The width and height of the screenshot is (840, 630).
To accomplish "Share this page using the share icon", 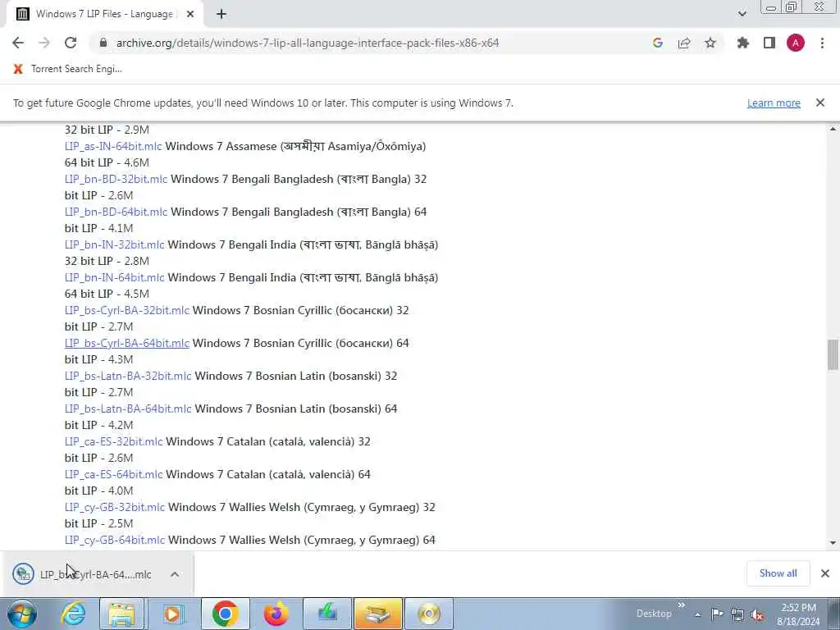I will (x=684, y=43).
